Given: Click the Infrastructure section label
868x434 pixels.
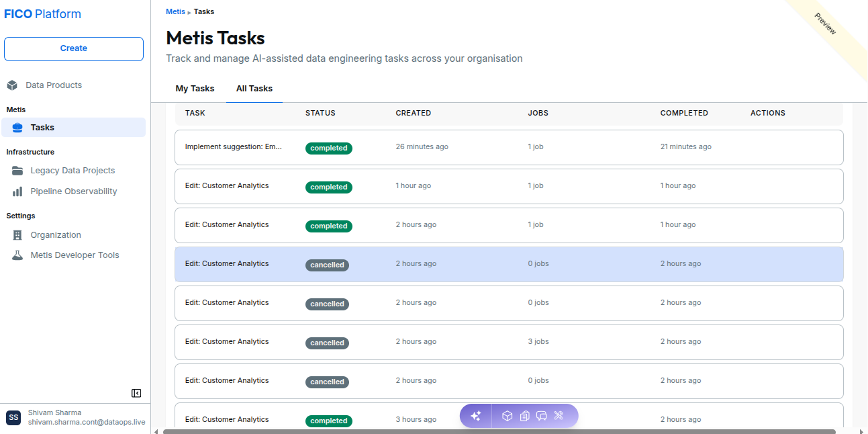Looking at the screenshot, I should tap(31, 152).
